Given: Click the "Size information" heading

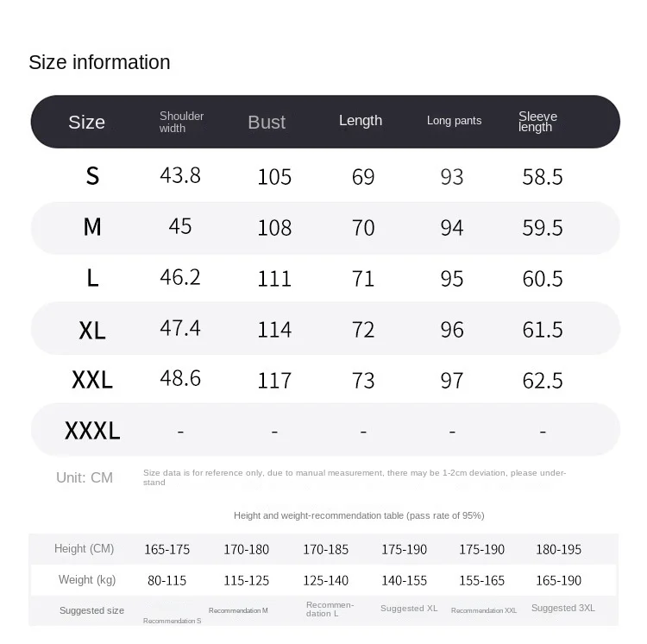Looking at the screenshot, I should coord(99,62).
